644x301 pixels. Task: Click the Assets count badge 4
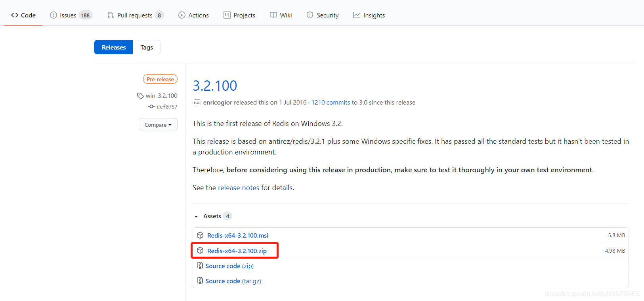pos(227,216)
